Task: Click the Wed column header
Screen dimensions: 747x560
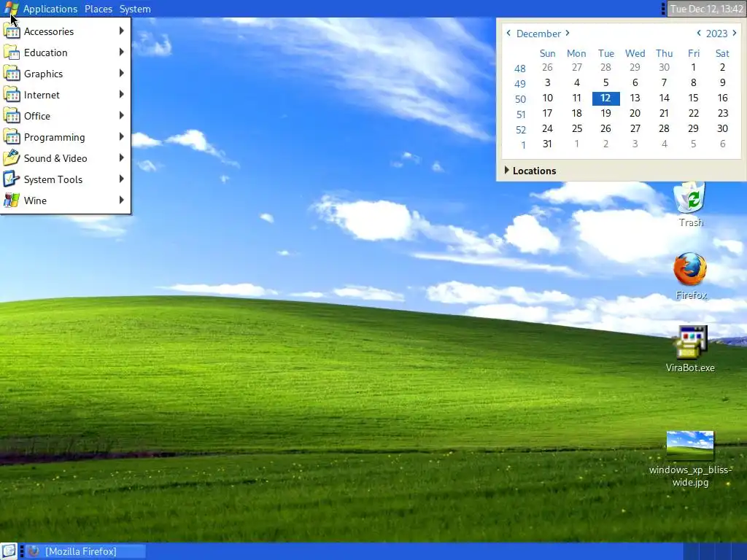Action: (635, 53)
